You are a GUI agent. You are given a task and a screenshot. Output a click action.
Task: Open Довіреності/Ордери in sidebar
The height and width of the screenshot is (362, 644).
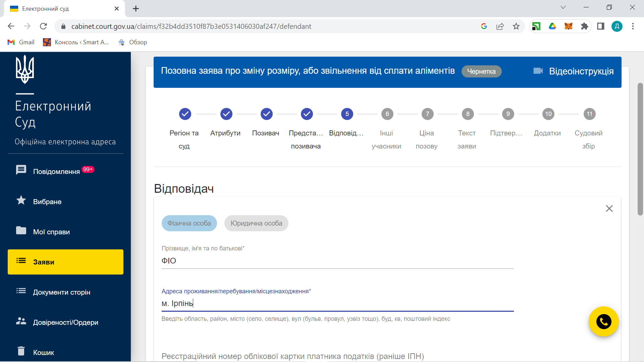[65, 322]
